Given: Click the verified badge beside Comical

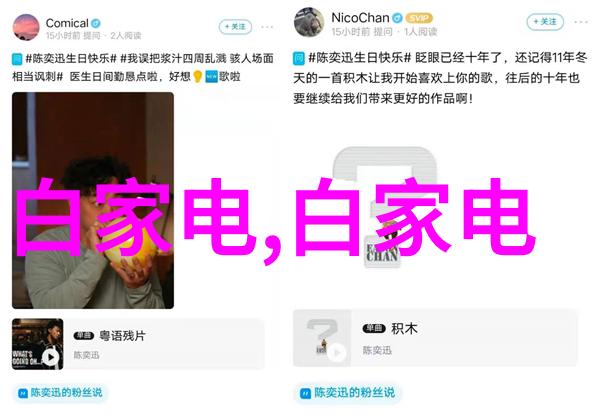Looking at the screenshot, I should click(x=96, y=23).
